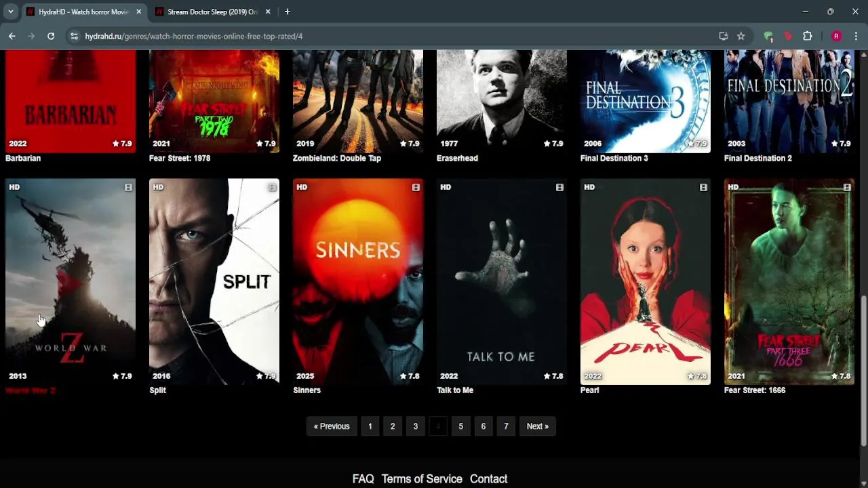Close the Stream Doctor Sleep tab
This screenshot has width=868, height=488.
tap(268, 12)
